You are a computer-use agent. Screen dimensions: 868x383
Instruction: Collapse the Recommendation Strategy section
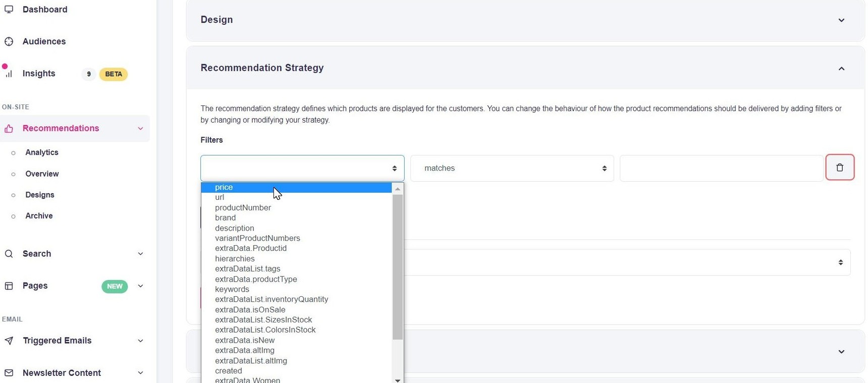click(x=841, y=69)
